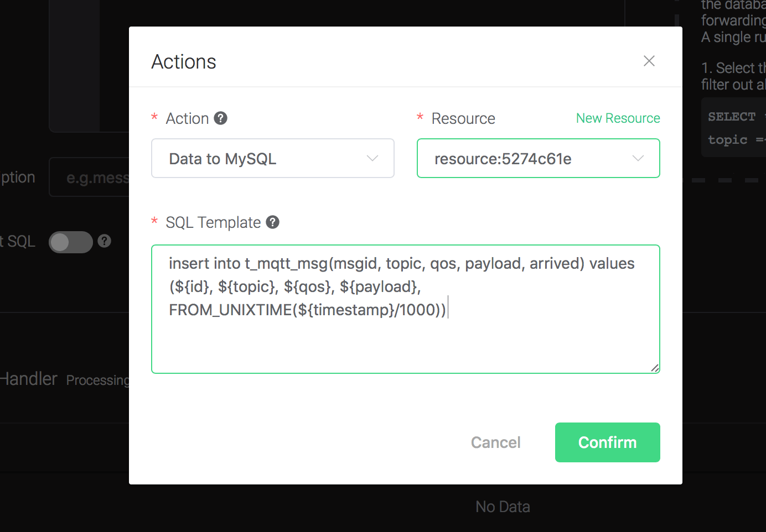Click the description input with e.g. placeholder
Screen dimensions: 766x532
(x=91, y=178)
